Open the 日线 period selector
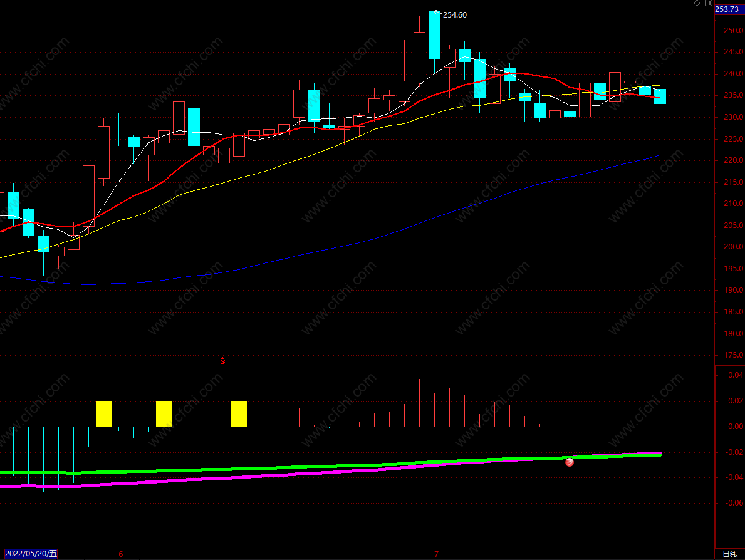 coord(730,554)
